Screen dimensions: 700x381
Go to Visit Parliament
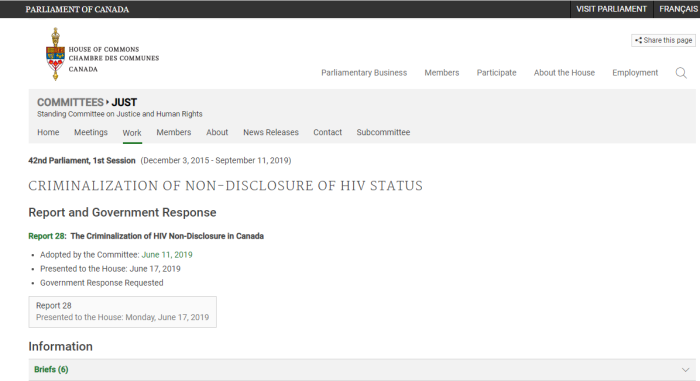point(611,9)
